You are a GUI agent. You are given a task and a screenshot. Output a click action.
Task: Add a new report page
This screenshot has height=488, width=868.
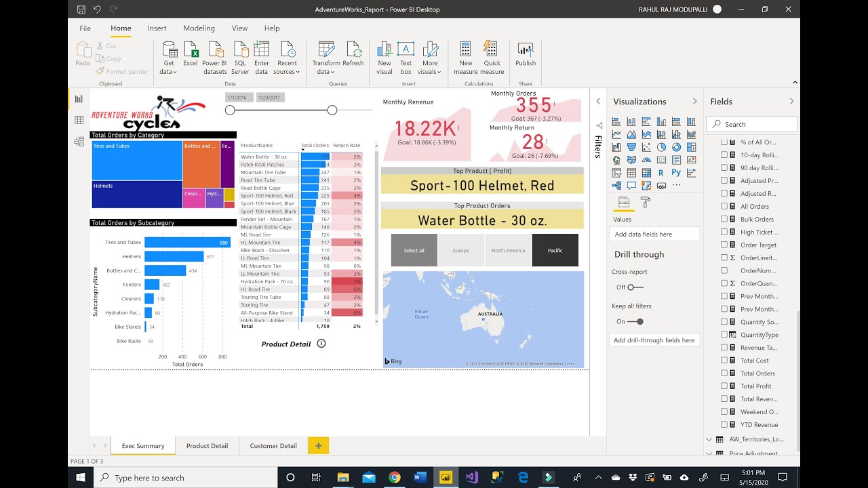pyautogui.click(x=319, y=445)
